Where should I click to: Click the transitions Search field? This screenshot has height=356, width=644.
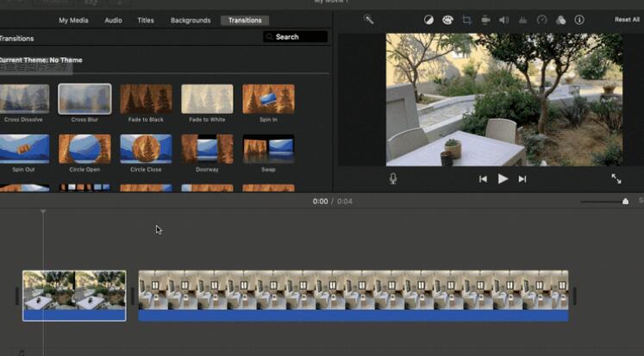point(296,36)
